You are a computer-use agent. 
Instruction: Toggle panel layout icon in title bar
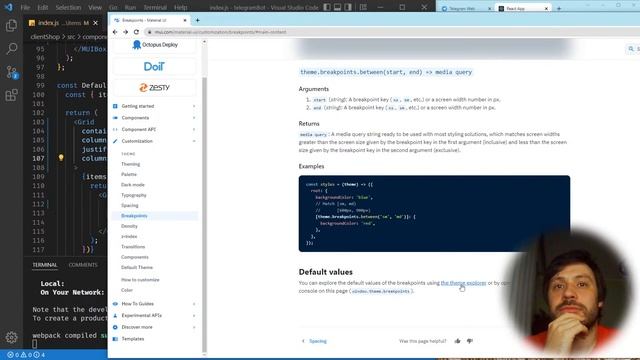[338, 7]
